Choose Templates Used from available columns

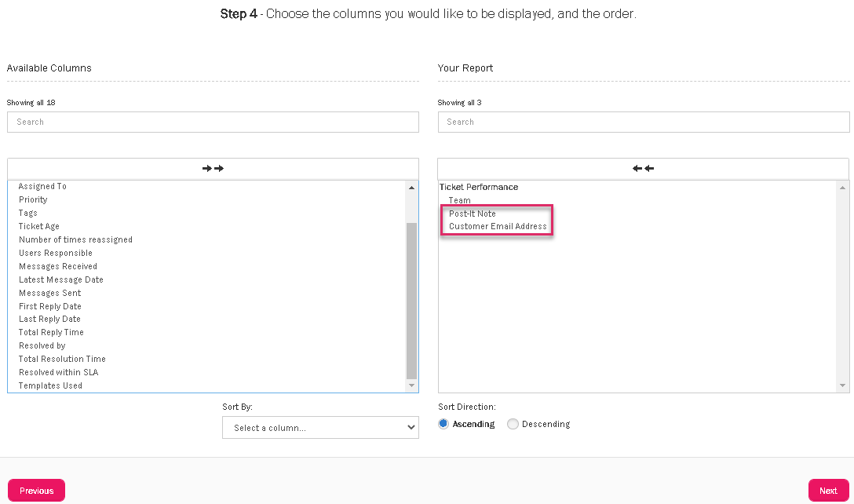(50, 385)
